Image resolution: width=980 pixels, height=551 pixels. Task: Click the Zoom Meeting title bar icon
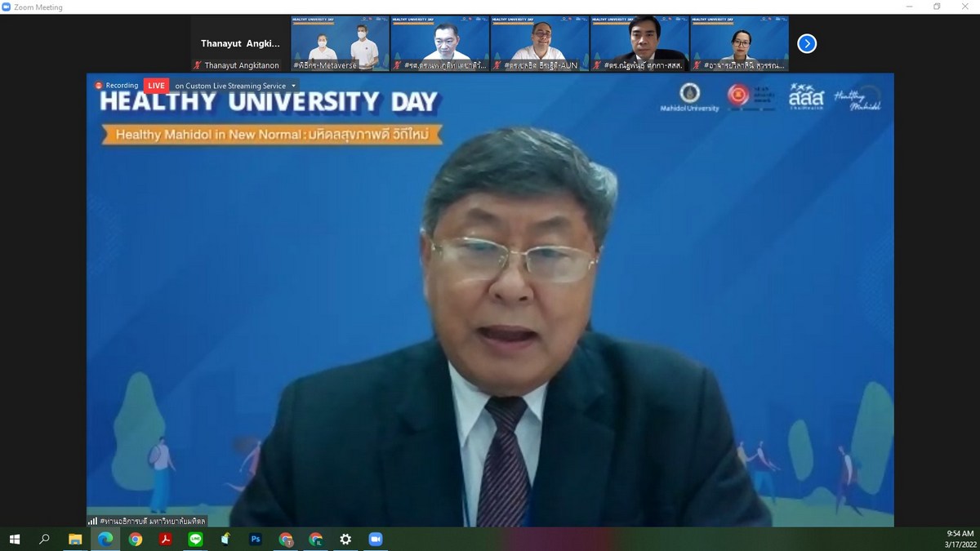[7, 7]
